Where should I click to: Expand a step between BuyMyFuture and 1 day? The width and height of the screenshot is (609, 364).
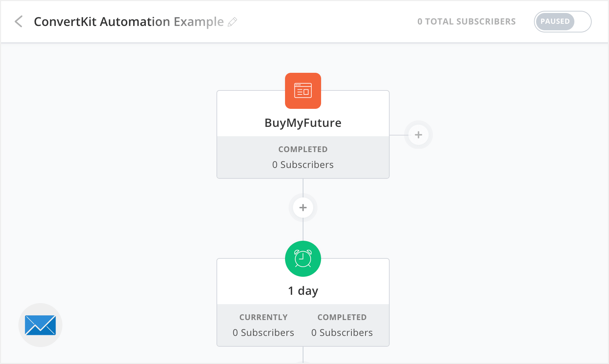303,207
